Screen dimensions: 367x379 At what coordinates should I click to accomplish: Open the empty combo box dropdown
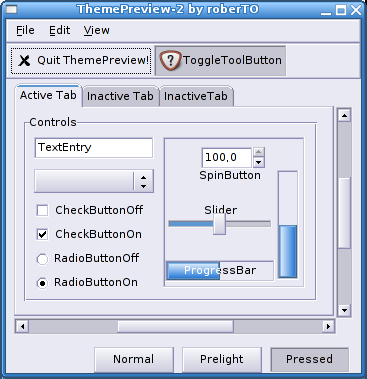pos(94,181)
